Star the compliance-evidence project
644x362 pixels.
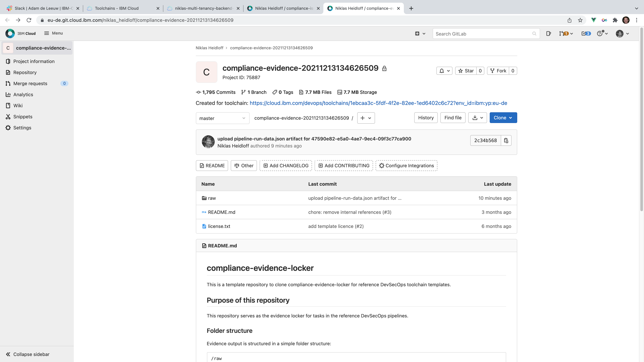pos(466,71)
